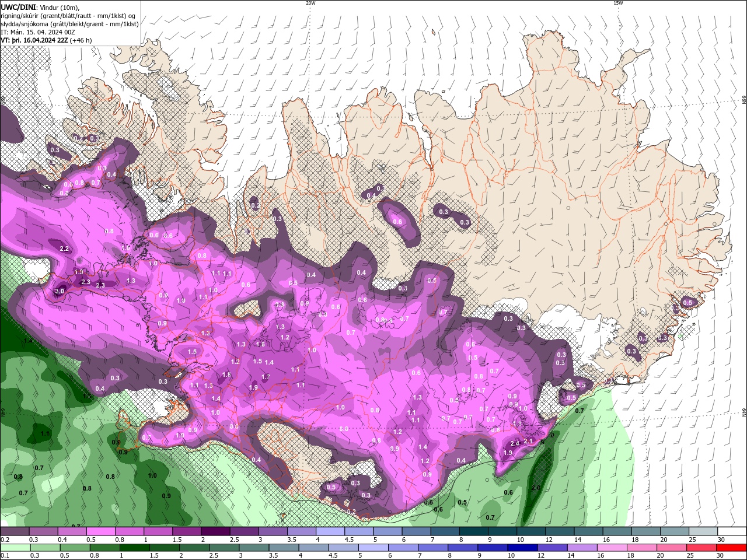Click the black '2.0' rain value on map
The width and height of the screenshot is (747, 560).
[536, 488]
